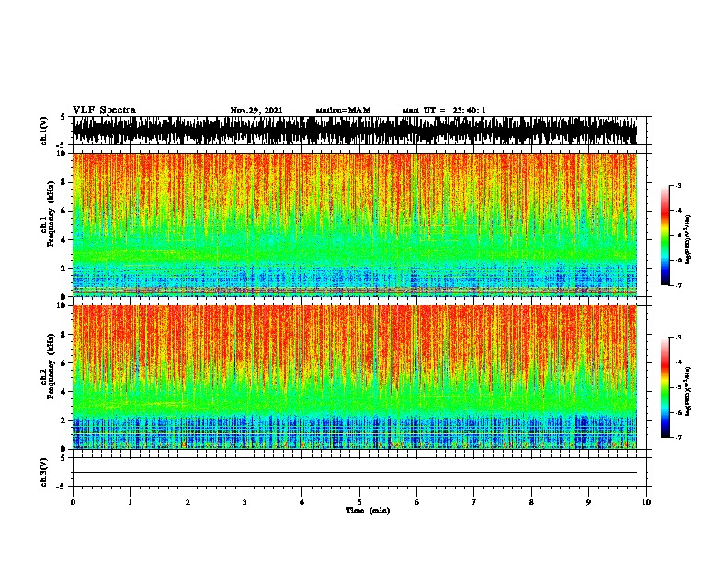
Task: Click time axis tick label "10" at right end
Action: (x=646, y=502)
